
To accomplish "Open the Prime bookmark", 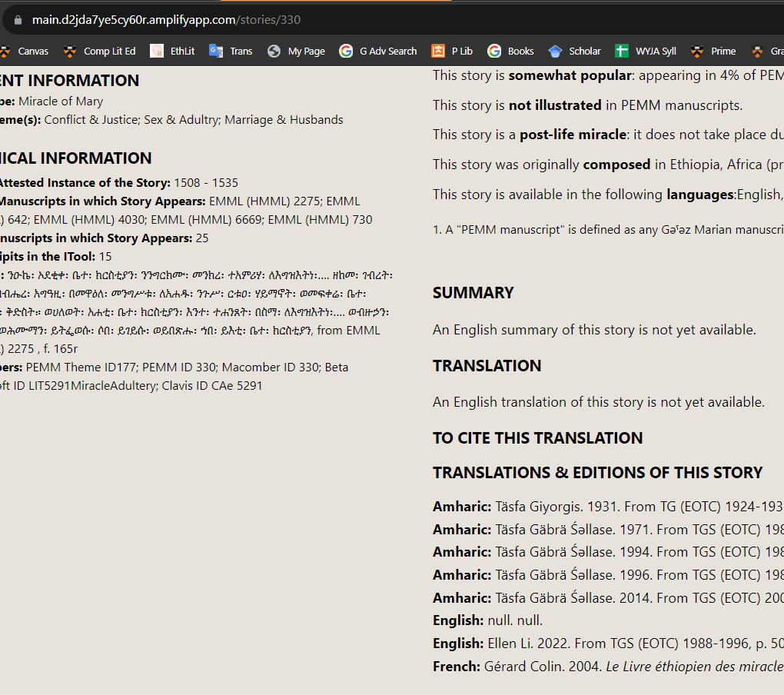I will (x=722, y=51).
